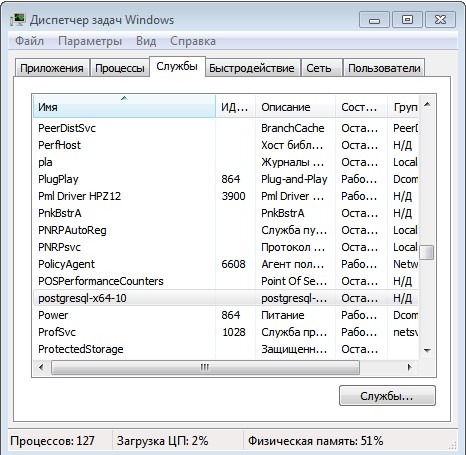Select the PNRPsvc service row
Viewport: 466px width, 455px height.
click(x=226, y=247)
